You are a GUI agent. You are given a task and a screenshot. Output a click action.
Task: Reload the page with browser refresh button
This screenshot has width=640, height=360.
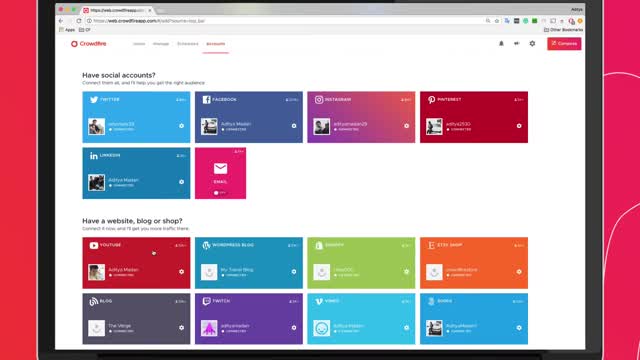pyautogui.click(x=79, y=21)
